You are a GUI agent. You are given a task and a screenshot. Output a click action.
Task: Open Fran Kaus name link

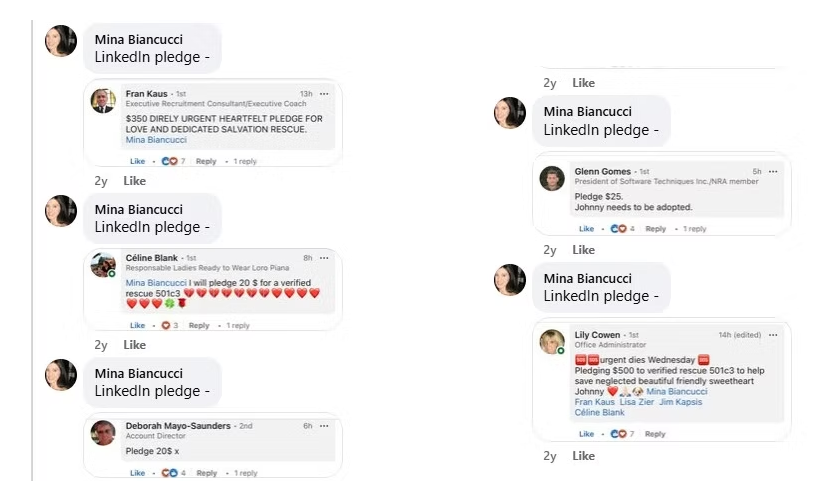click(x=146, y=94)
